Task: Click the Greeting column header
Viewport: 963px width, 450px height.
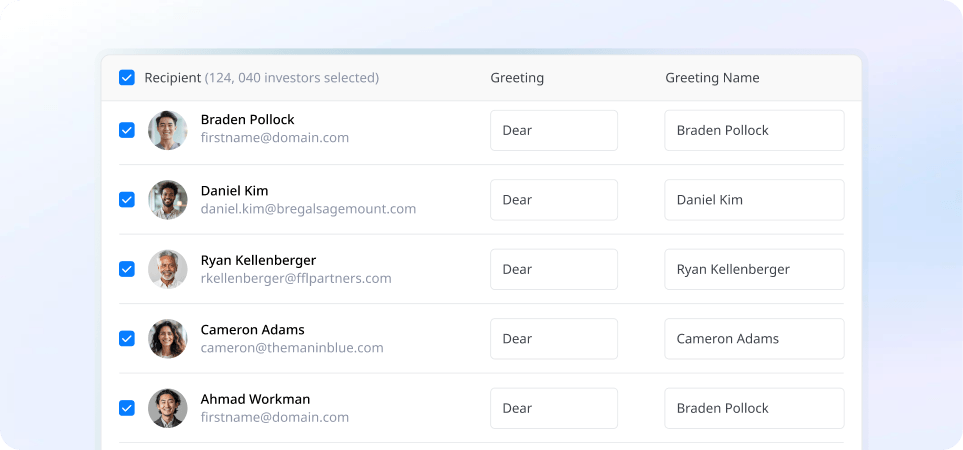Action: click(x=517, y=78)
